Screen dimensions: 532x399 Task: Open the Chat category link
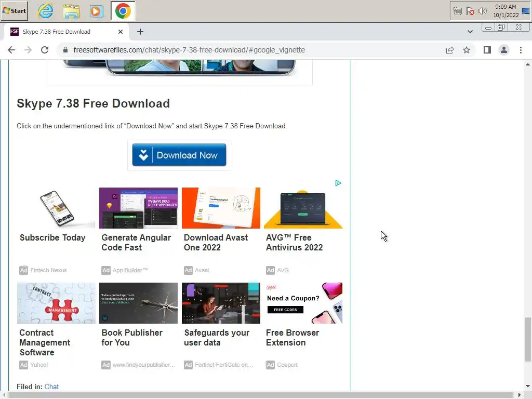point(51,387)
